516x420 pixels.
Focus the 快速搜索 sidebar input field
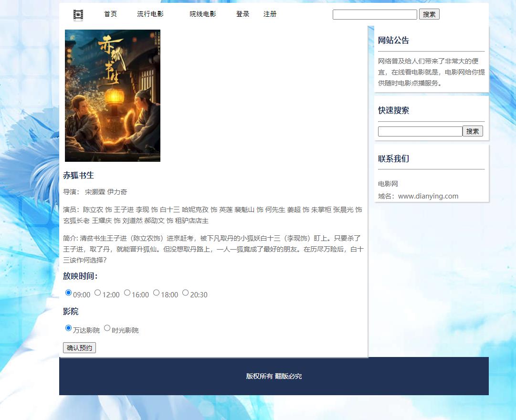(x=420, y=131)
